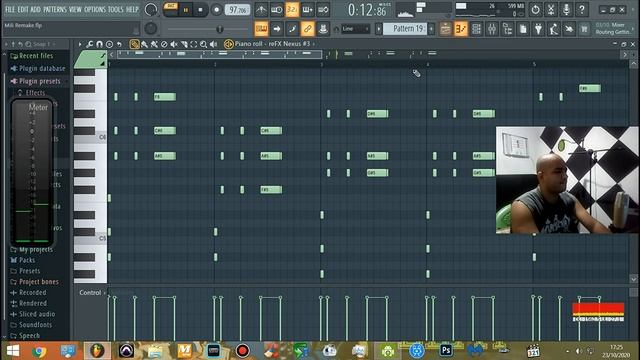The image size is (640, 360).
Task: Click the undo history icon in top toolbar
Action: (x=535, y=9)
